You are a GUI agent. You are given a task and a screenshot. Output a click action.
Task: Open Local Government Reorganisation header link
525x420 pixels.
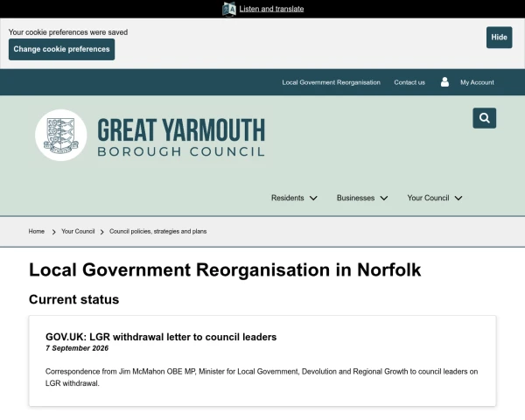pos(331,82)
